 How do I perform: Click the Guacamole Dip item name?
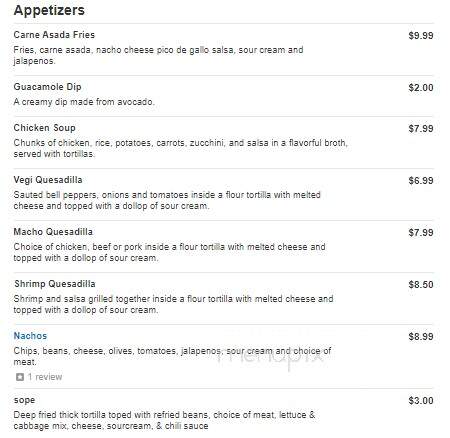(47, 87)
